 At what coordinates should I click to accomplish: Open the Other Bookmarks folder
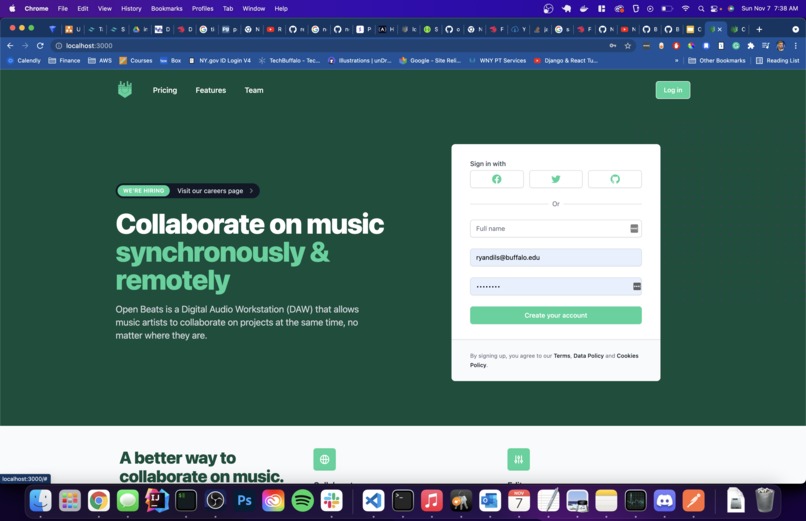click(x=717, y=61)
